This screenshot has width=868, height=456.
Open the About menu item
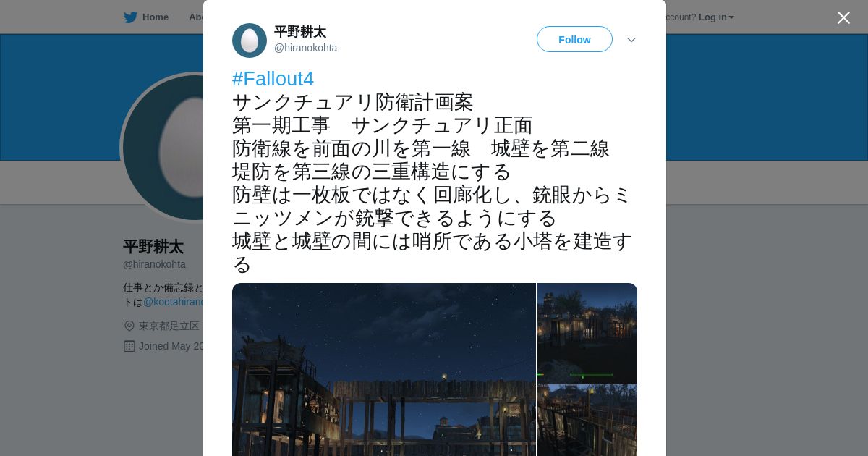click(196, 17)
